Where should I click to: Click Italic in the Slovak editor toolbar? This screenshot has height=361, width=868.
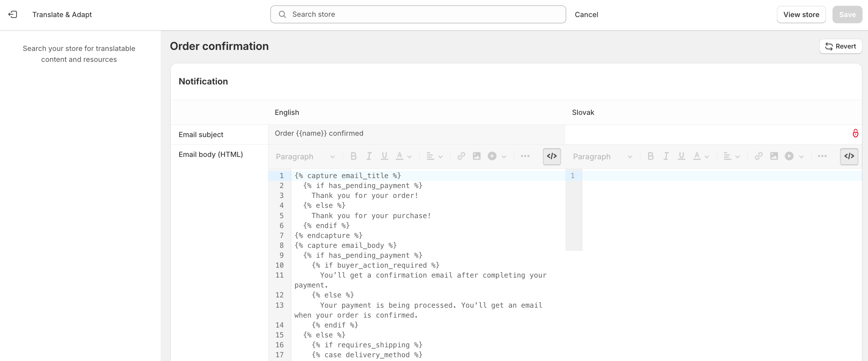(666, 156)
